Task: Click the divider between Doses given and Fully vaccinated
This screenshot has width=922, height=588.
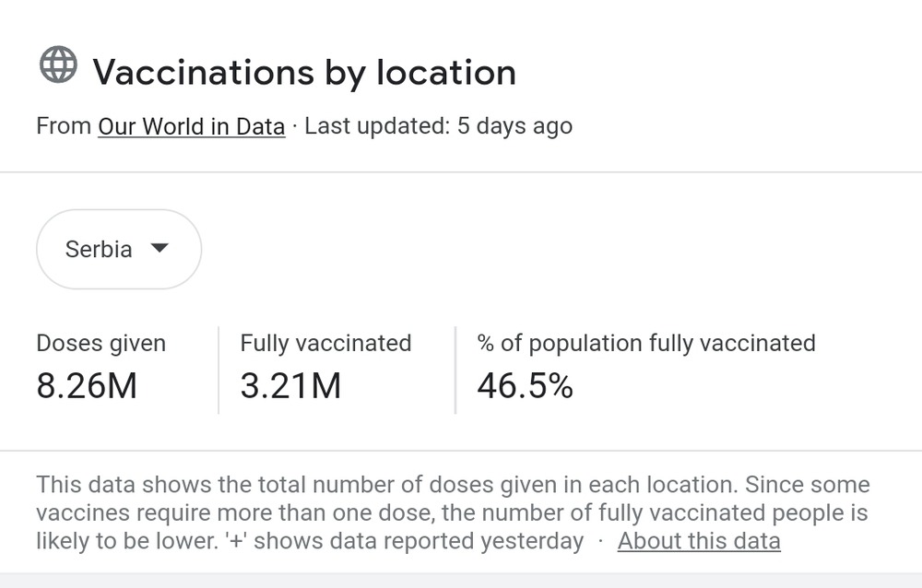Action: coord(219,369)
